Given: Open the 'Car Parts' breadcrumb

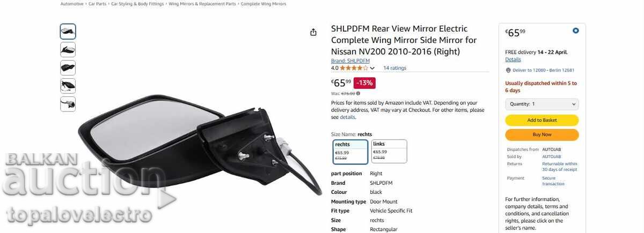Looking at the screenshot, I should (97, 4).
